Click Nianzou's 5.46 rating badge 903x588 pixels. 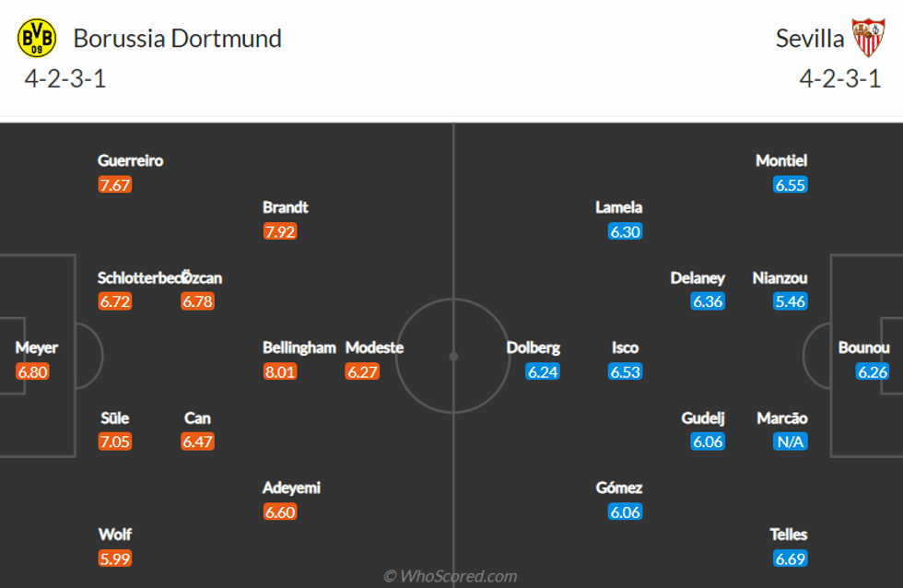tap(791, 301)
